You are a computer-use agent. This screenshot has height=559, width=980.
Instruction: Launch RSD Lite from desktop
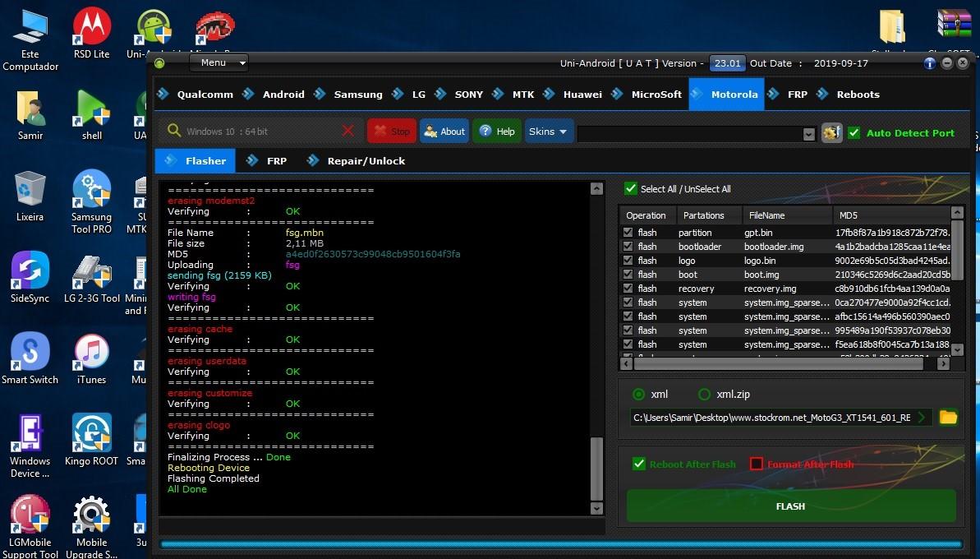[x=92, y=33]
